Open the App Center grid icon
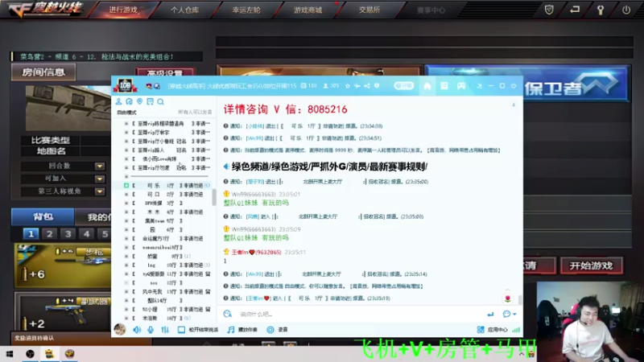This screenshot has width=644, height=362. point(481,330)
